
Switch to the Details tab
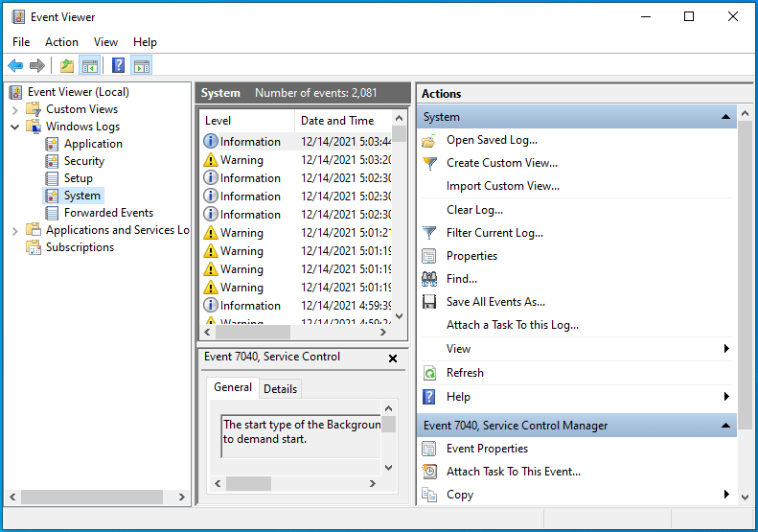point(281,389)
